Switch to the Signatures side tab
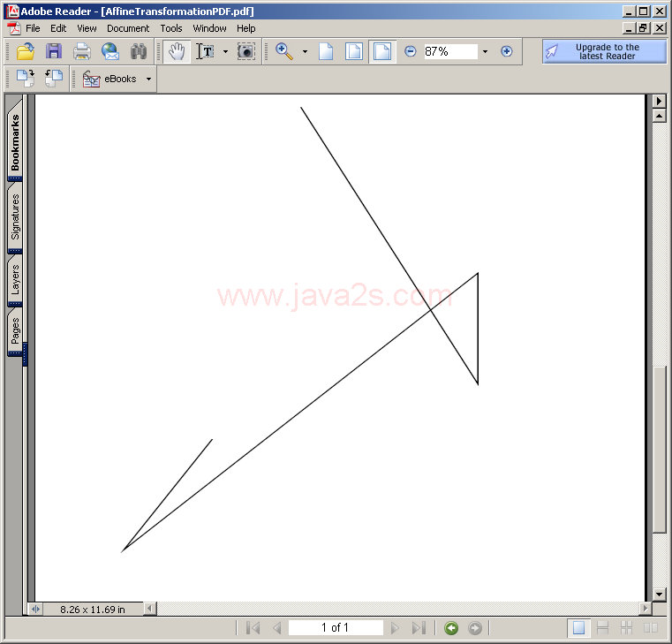672x644 pixels. pos(15,216)
